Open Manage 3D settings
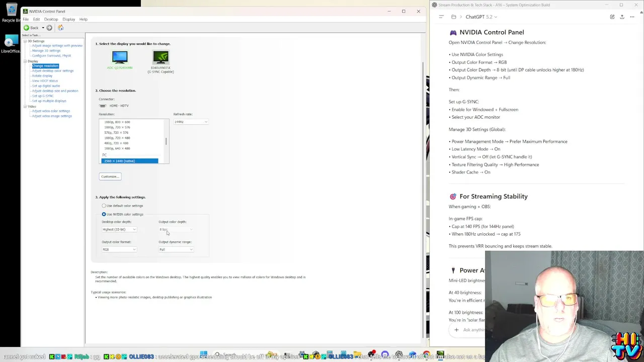The height and width of the screenshot is (362, 644). click(46, 51)
